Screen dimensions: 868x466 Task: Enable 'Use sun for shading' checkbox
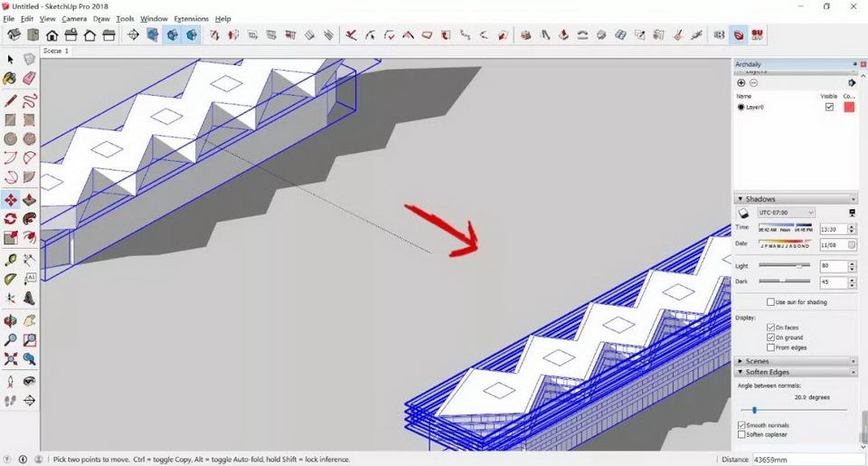click(x=770, y=302)
